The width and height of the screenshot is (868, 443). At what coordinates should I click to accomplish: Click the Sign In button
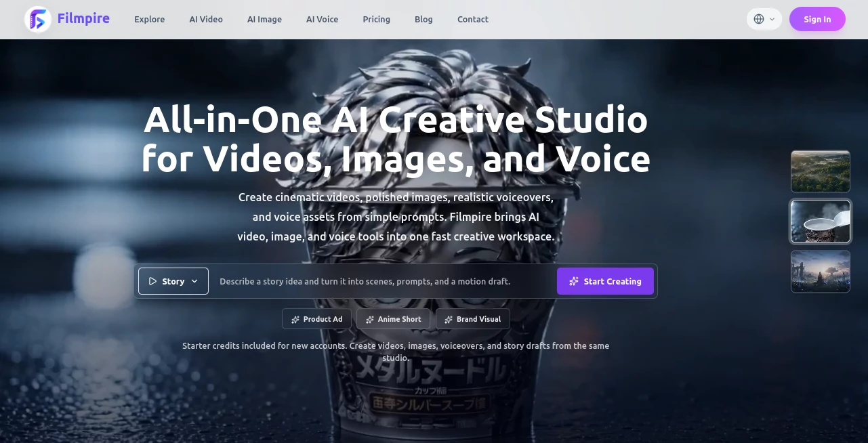817,19
